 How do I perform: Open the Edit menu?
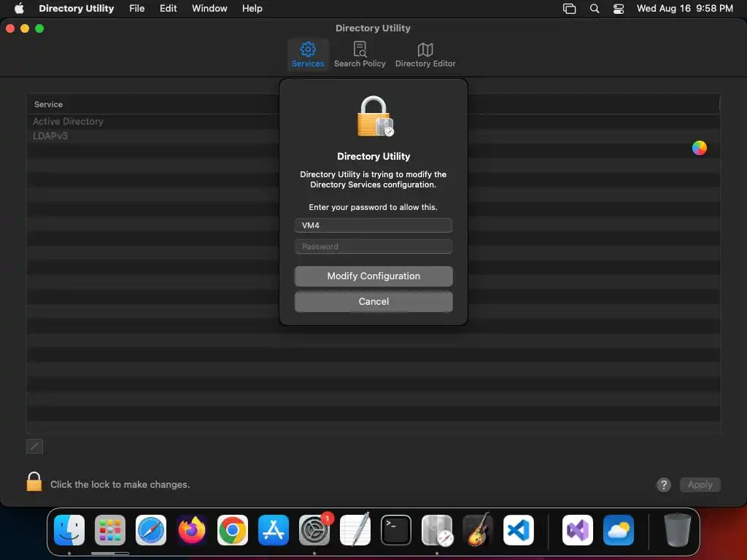pos(169,9)
